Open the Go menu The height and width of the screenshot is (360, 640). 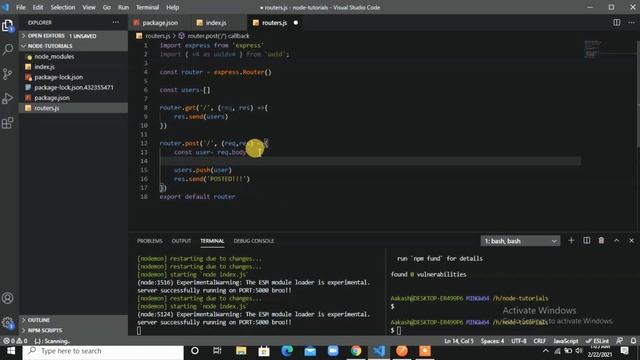click(x=107, y=7)
